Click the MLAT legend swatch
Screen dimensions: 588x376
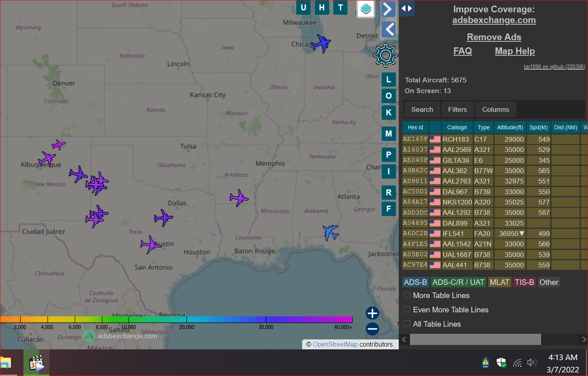[x=499, y=282]
